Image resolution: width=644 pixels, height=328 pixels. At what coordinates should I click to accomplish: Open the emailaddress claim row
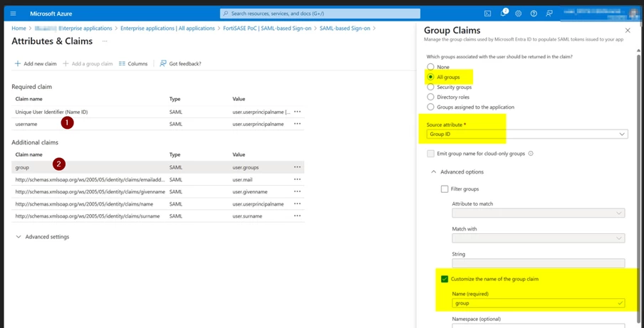pyautogui.click(x=157, y=179)
